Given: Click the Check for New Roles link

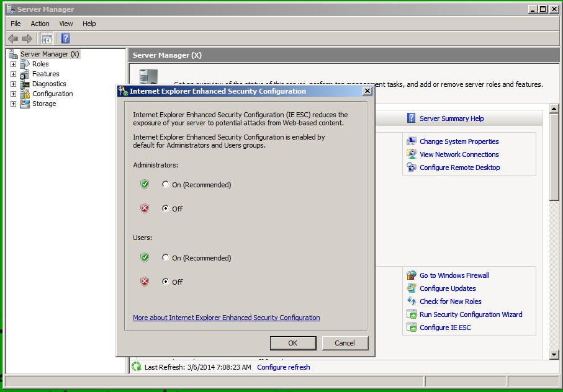Looking at the screenshot, I should [450, 301].
